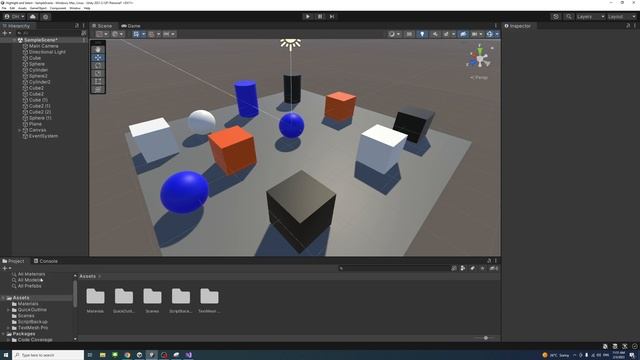
Task: Open the Materials folder thumbnail
Action: 95,297
